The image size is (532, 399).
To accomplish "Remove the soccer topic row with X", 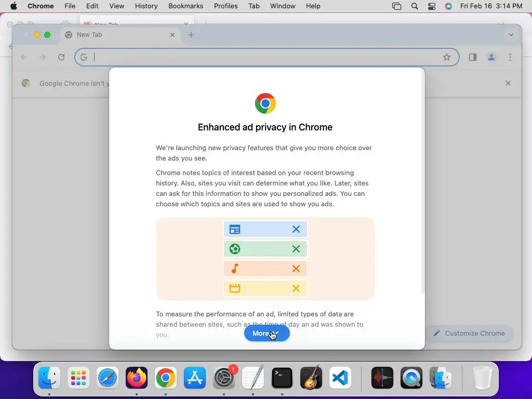I will (296, 249).
